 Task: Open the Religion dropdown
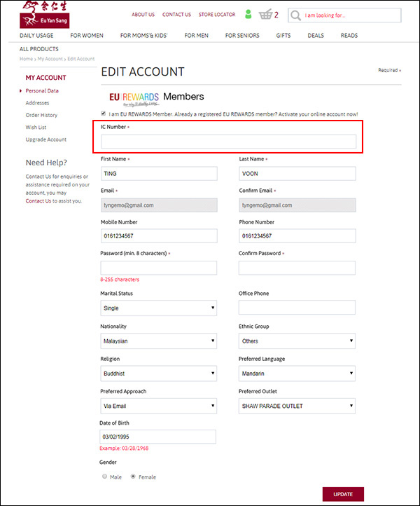point(159,374)
